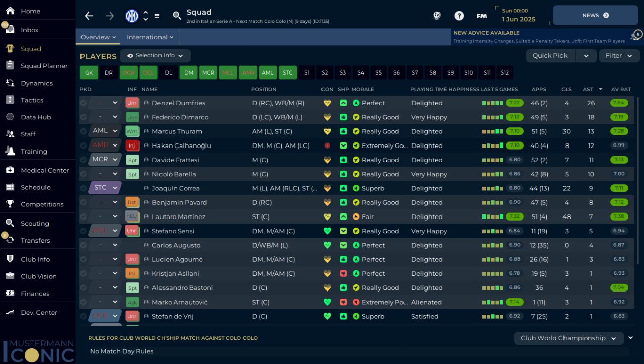
Task: Open the Club World Championship dropdown
Action: click(x=569, y=338)
